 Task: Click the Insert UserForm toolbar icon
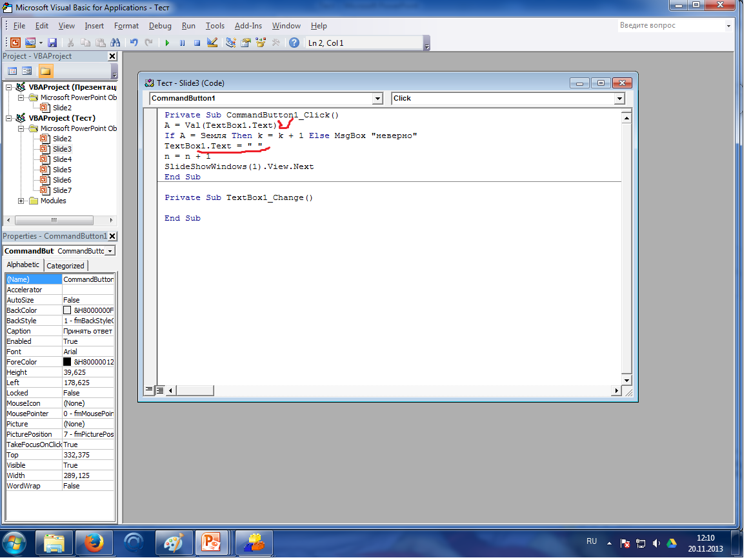click(30, 43)
